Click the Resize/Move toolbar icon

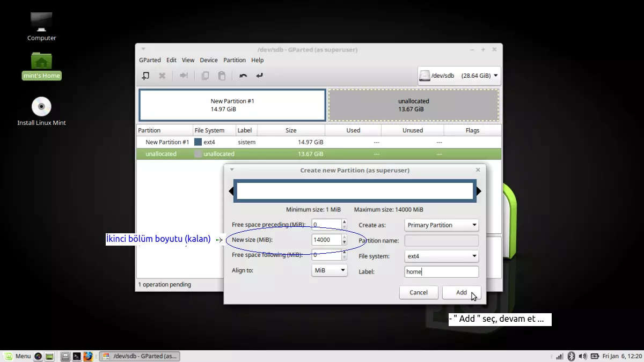184,76
